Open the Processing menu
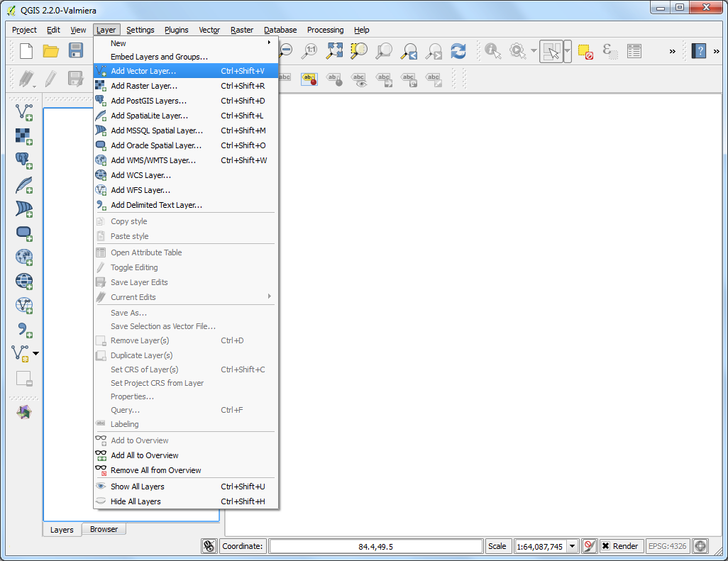This screenshot has height=561, width=728. tap(326, 30)
